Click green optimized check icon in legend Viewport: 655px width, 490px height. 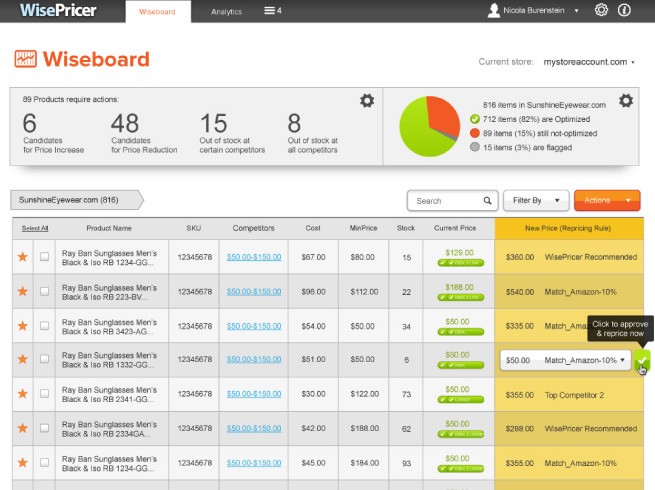475,119
